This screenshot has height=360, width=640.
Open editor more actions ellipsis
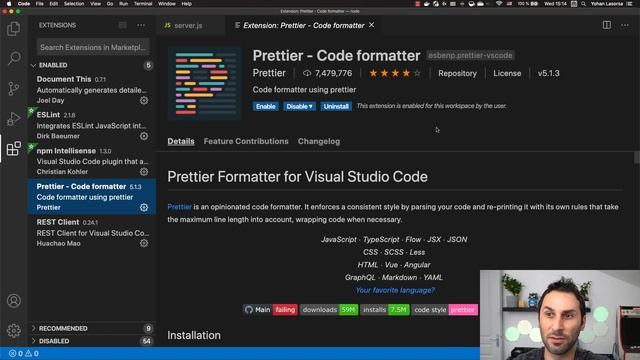(624, 25)
